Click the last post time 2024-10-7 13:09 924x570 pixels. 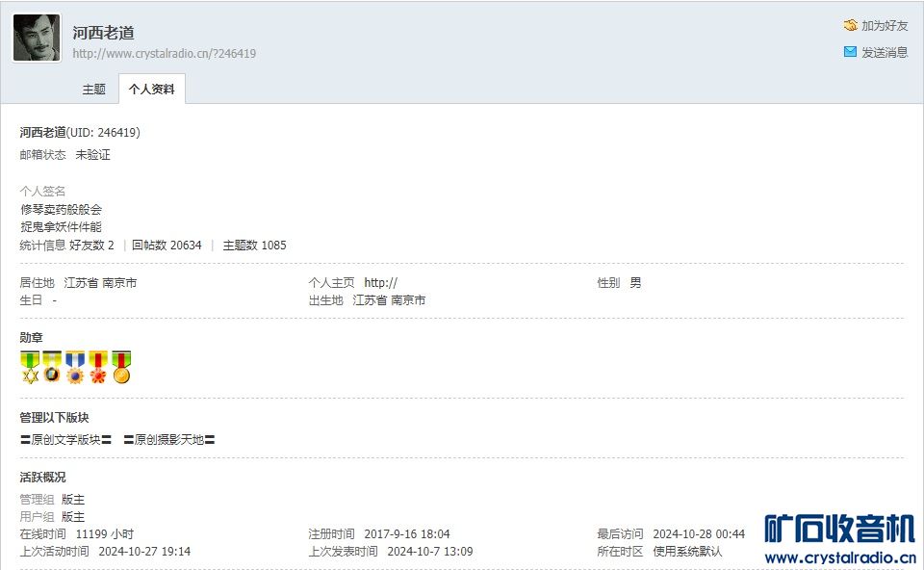point(430,552)
